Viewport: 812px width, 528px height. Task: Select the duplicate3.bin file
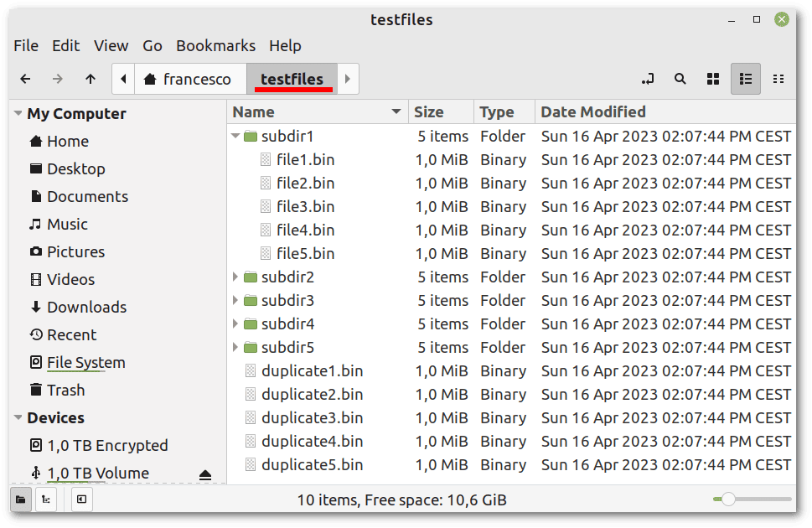(312, 417)
